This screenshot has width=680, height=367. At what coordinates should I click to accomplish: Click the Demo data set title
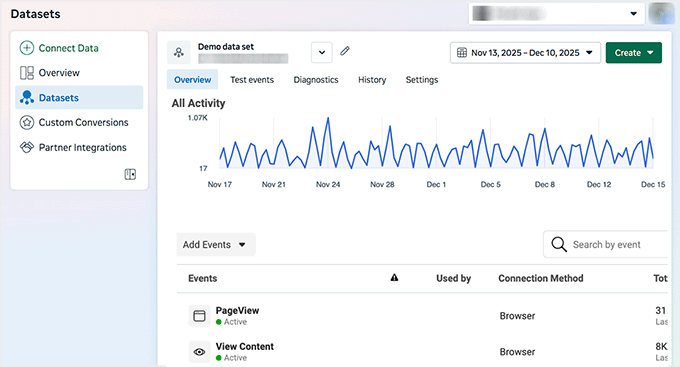(x=226, y=46)
